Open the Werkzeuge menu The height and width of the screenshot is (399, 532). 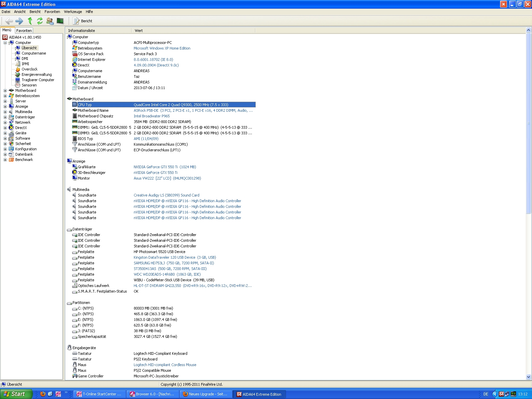click(x=73, y=12)
